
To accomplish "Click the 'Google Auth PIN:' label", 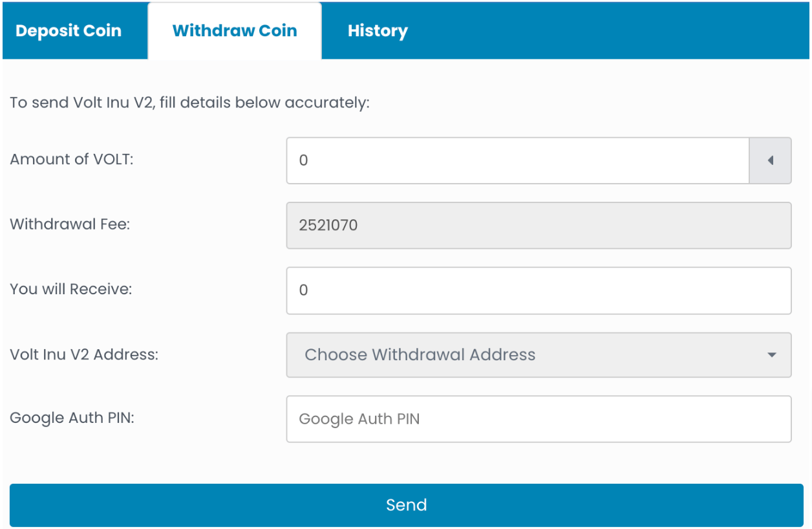I will tap(72, 418).
